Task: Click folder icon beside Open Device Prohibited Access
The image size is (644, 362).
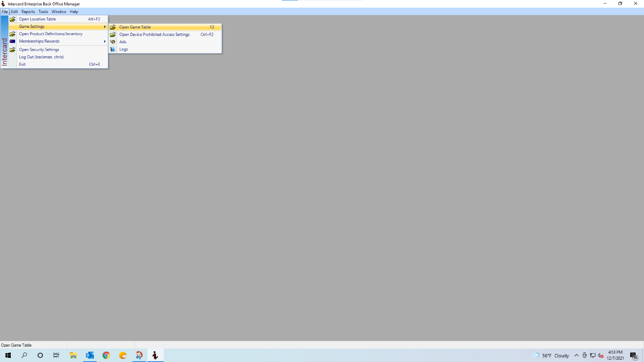Action: [x=113, y=35]
